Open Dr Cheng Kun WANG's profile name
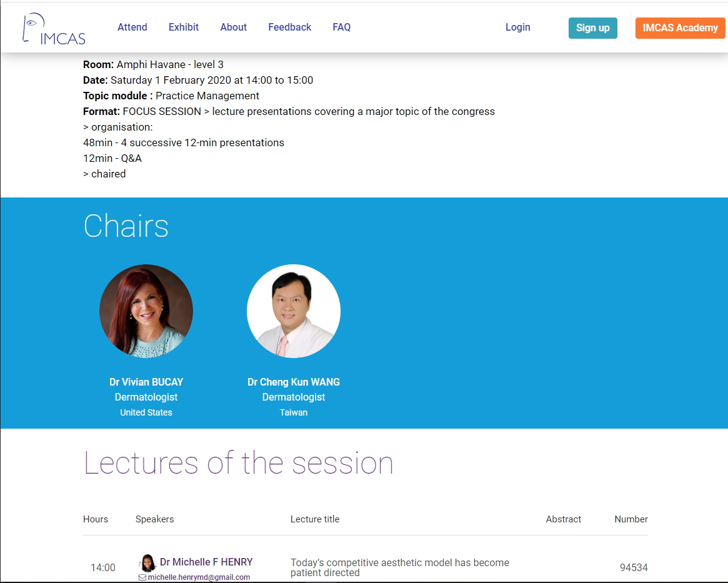The height and width of the screenshot is (583, 728). [294, 382]
